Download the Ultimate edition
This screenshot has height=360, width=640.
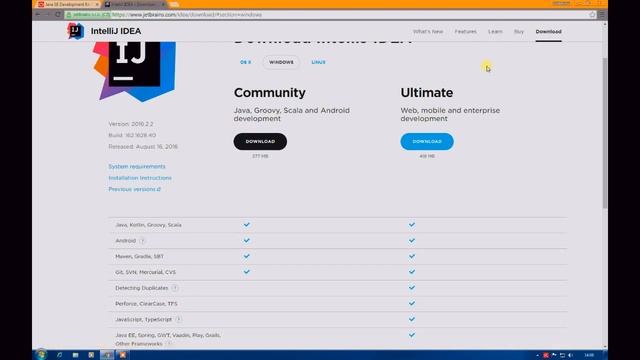tap(427, 142)
